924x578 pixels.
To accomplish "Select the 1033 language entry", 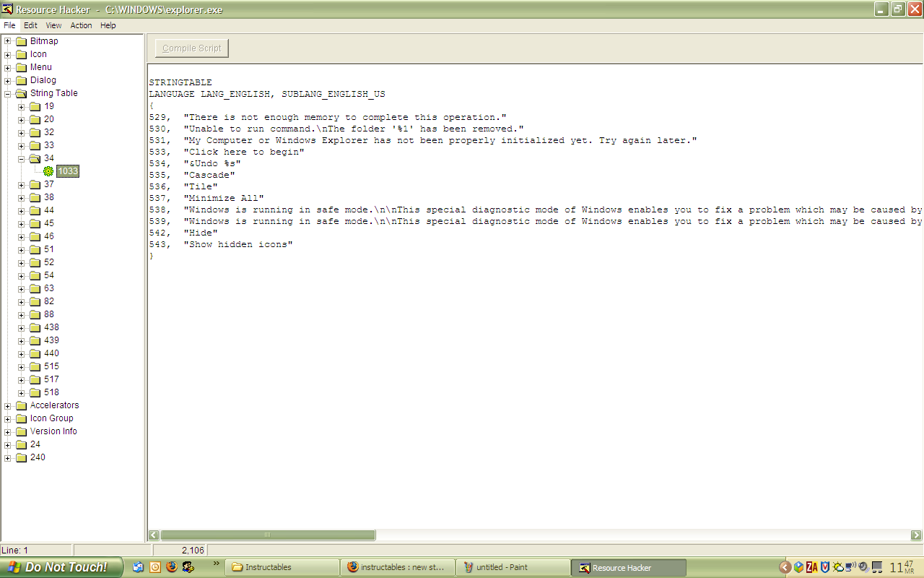I will (x=68, y=171).
